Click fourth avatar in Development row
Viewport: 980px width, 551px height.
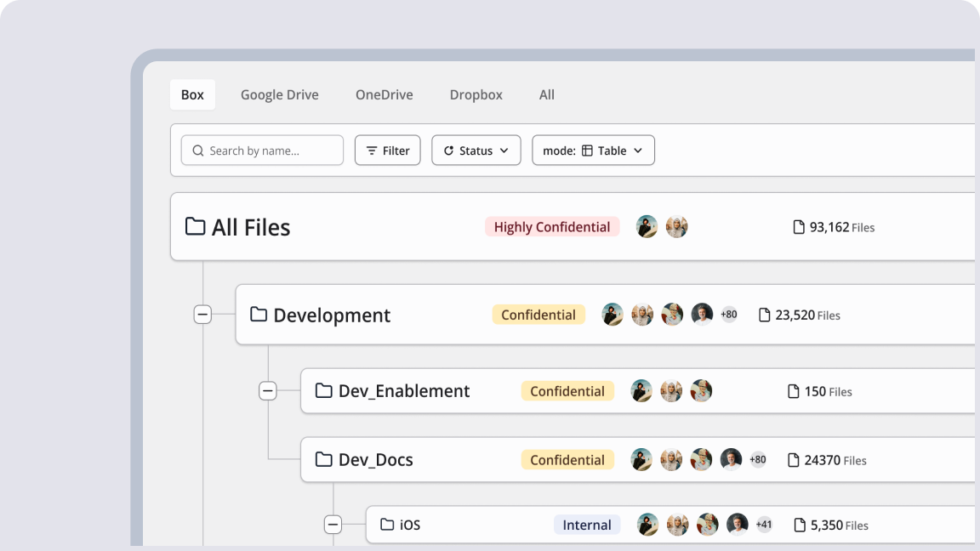coord(702,315)
